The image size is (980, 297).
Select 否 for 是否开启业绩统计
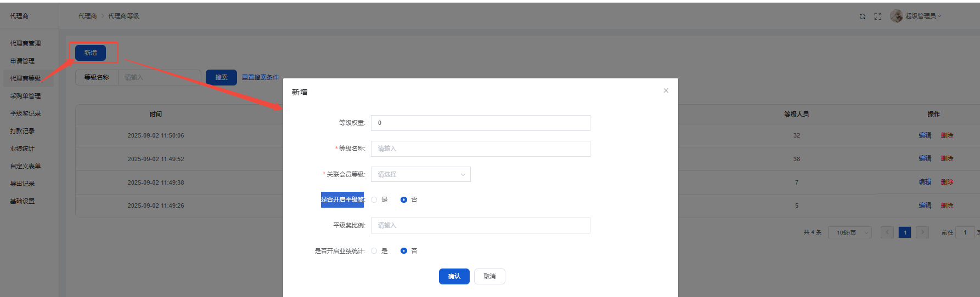click(404, 251)
